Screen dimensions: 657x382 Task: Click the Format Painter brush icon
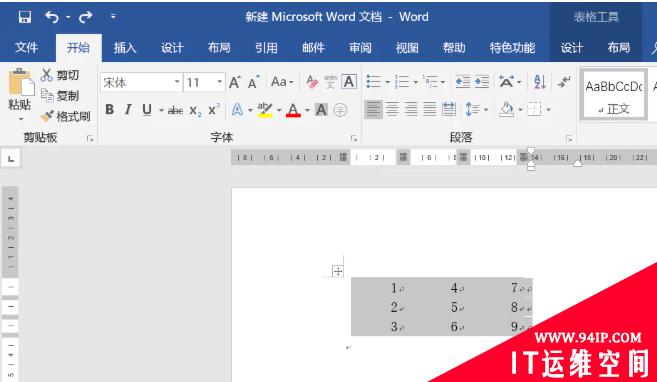pyautogui.click(x=47, y=116)
